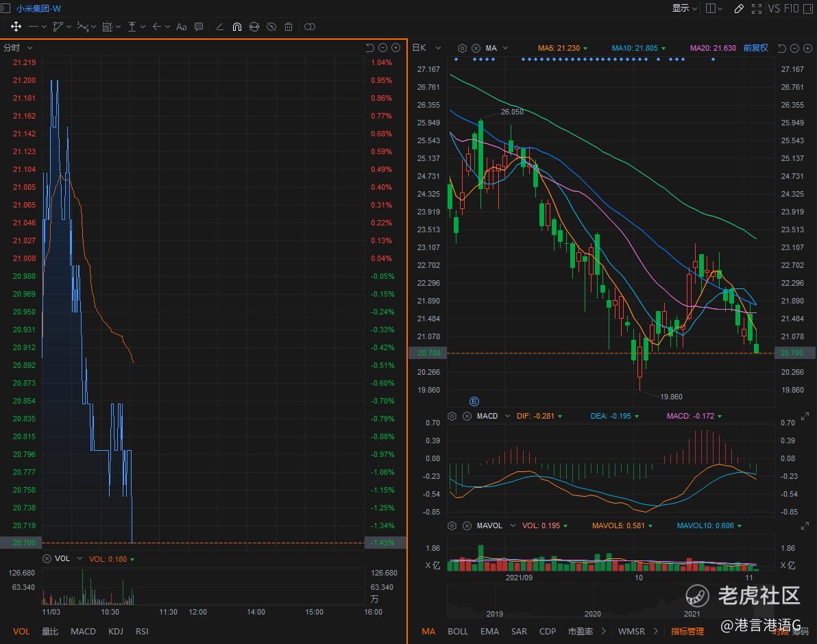Expand the 显示 display dropdown

[684, 8]
